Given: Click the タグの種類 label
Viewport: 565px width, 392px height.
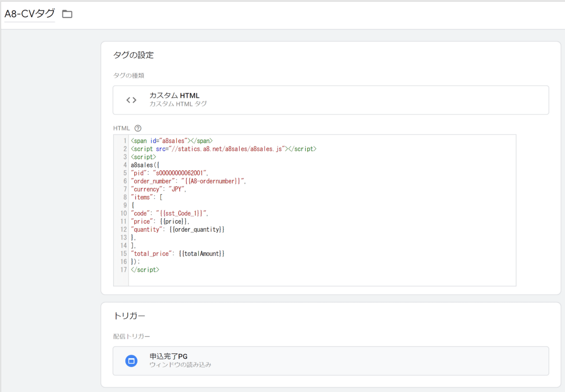Looking at the screenshot, I should 129,76.
